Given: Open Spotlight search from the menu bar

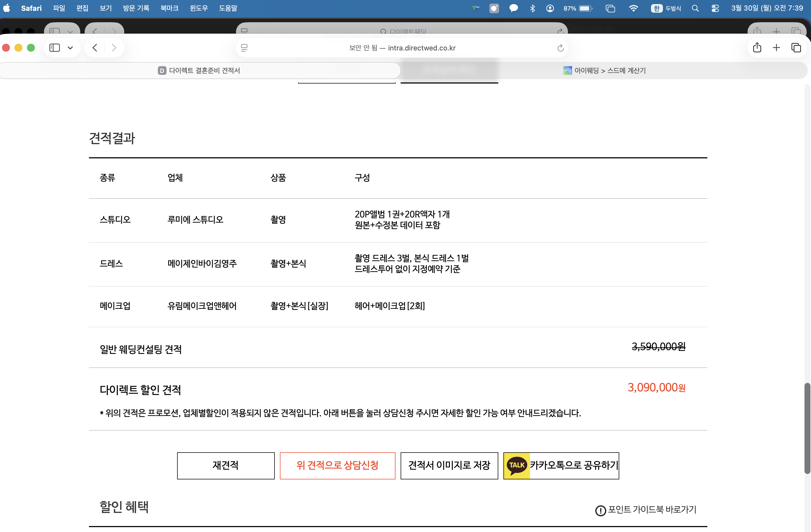Looking at the screenshot, I should point(695,8).
